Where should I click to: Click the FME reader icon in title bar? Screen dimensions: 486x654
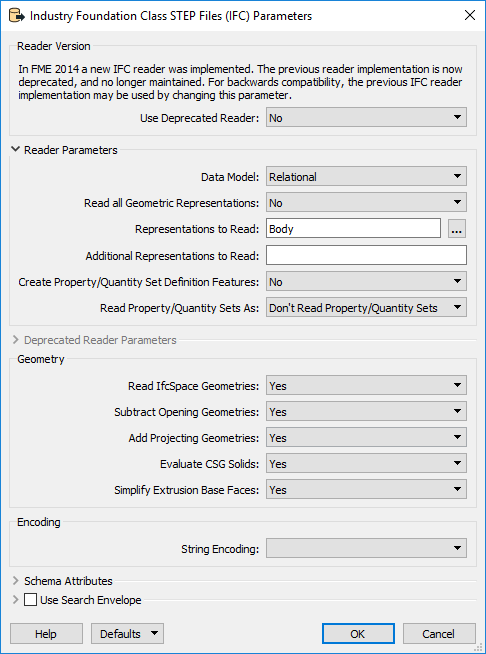17,16
